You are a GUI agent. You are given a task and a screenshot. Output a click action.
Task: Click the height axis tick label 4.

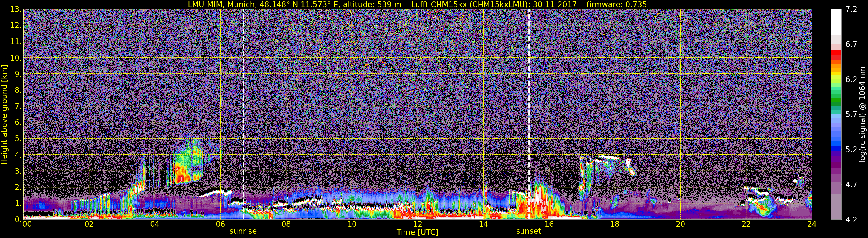pos(18,155)
